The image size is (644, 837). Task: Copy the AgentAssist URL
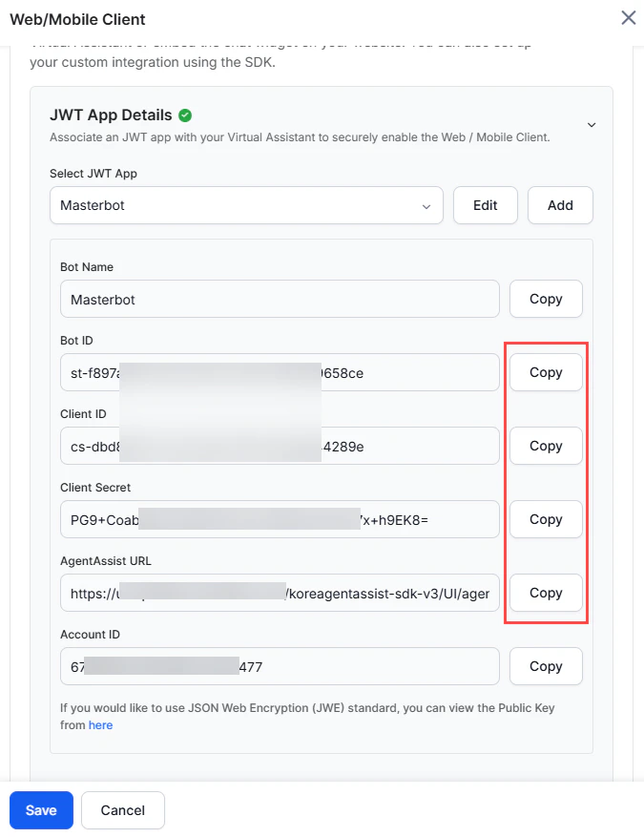point(546,593)
